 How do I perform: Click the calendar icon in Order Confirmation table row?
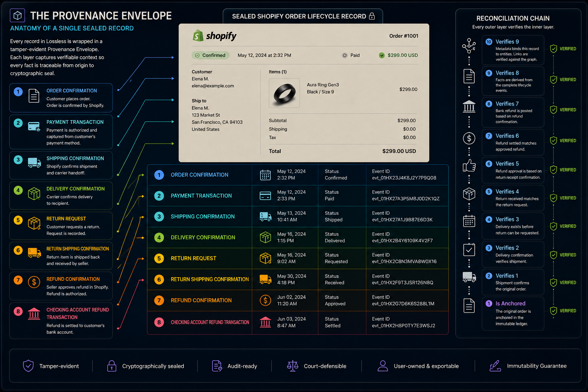[265, 175]
